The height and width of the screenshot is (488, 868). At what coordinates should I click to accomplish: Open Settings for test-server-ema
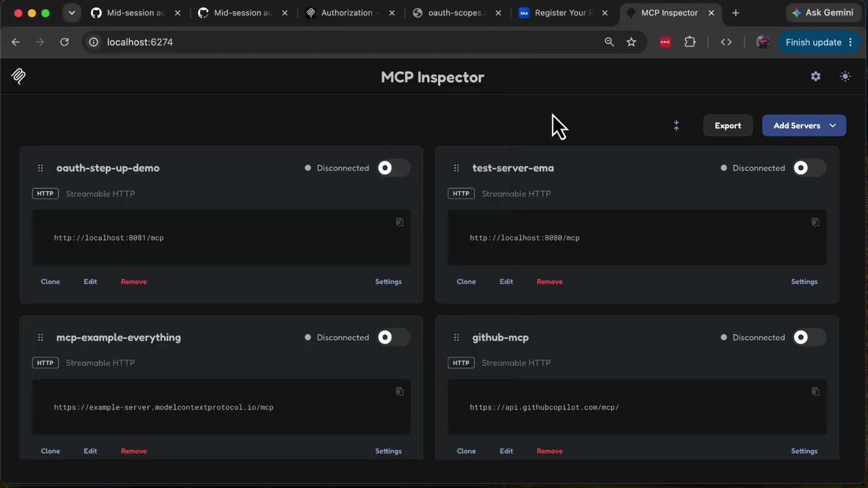tap(804, 281)
